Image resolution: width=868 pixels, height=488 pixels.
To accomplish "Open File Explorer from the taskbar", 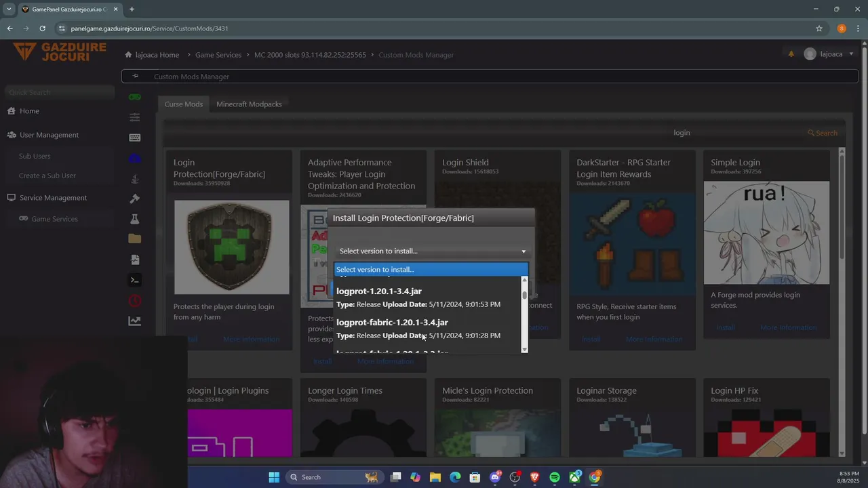I will (435, 477).
